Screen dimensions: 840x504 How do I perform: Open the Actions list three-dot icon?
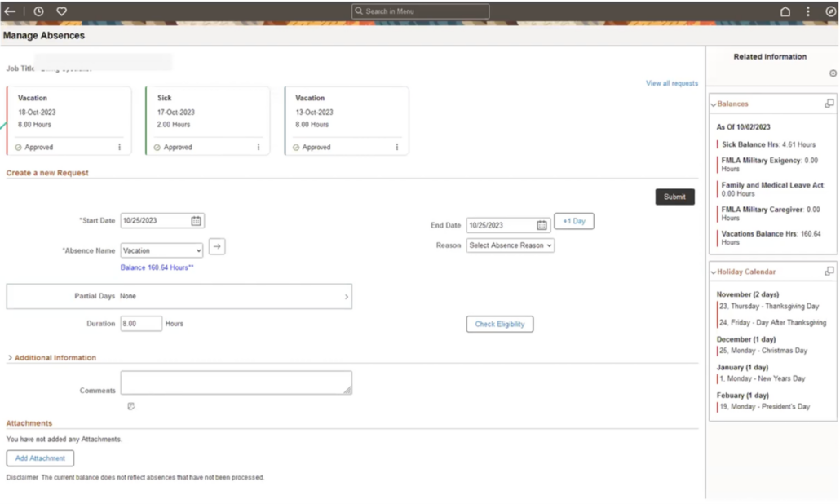click(x=807, y=11)
